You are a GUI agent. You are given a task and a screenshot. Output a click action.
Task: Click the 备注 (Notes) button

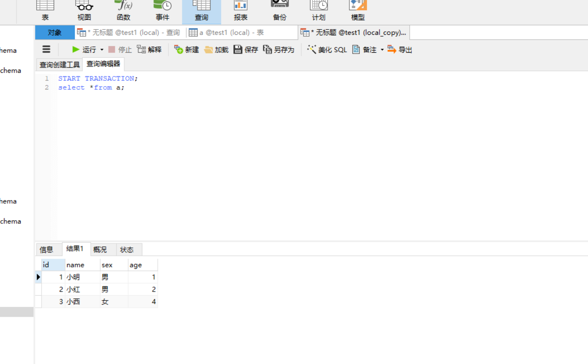pos(365,50)
